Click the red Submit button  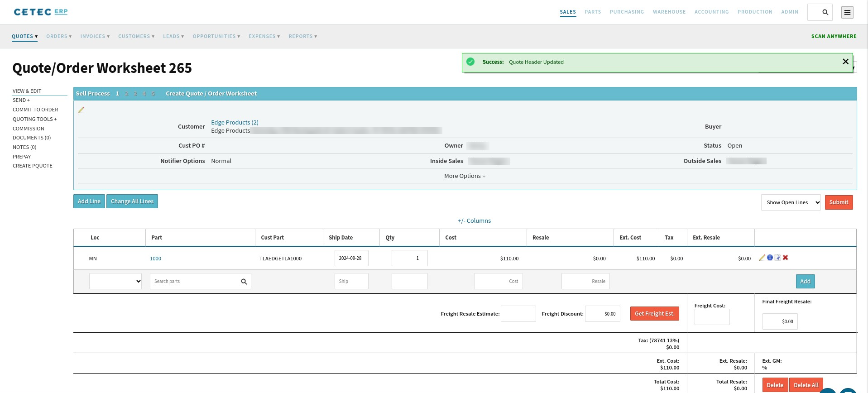[839, 202]
